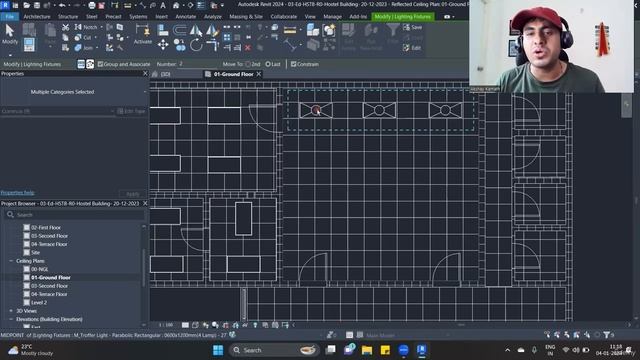
Task: Click the Open folder icon in quick access toolbar
Action: tap(27, 5)
